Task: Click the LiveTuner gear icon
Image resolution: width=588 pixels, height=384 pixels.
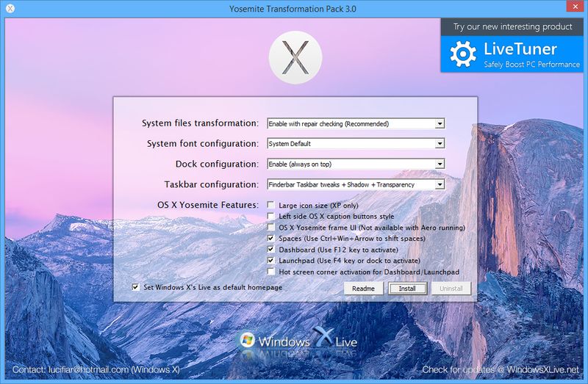Action: (x=463, y=54)
